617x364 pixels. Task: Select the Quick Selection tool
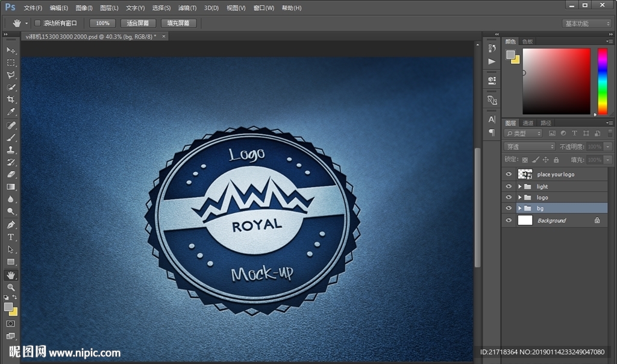point(11,87)
